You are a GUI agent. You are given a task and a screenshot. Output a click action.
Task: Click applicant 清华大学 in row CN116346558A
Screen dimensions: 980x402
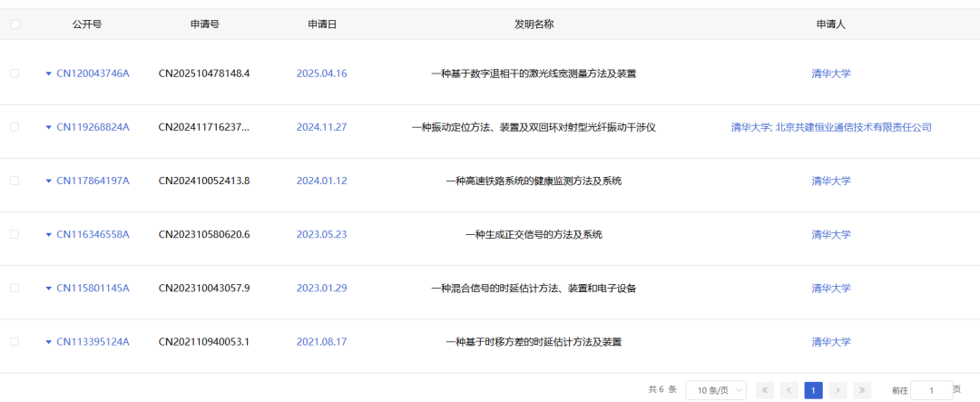pyautogui.click(x=831, y=234)
